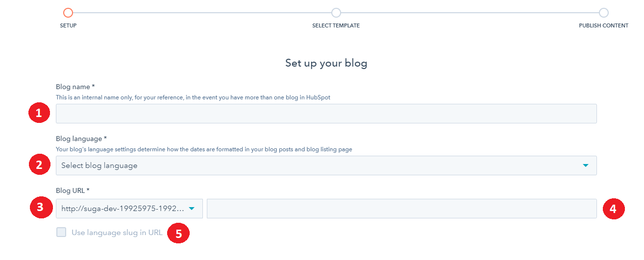Go to the SETUP step label
Image resolution: width=644 pixels, height=260 pixels.
click(68, 25)
